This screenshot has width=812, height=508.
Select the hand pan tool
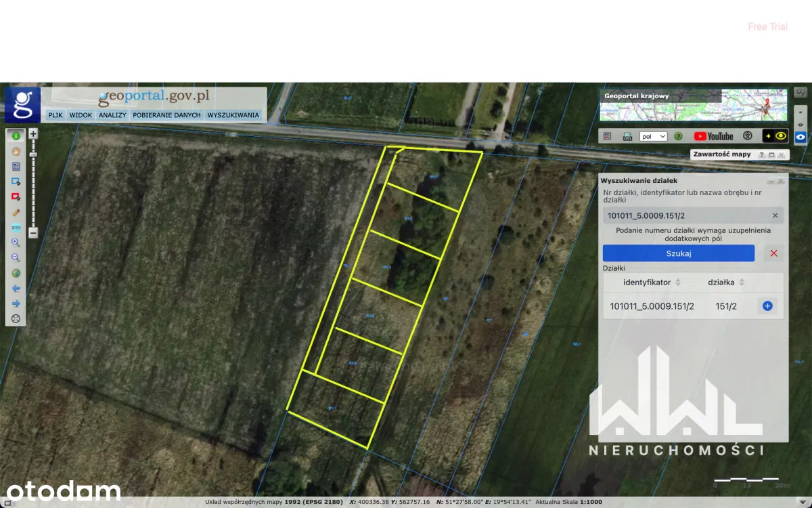point(16,151)
